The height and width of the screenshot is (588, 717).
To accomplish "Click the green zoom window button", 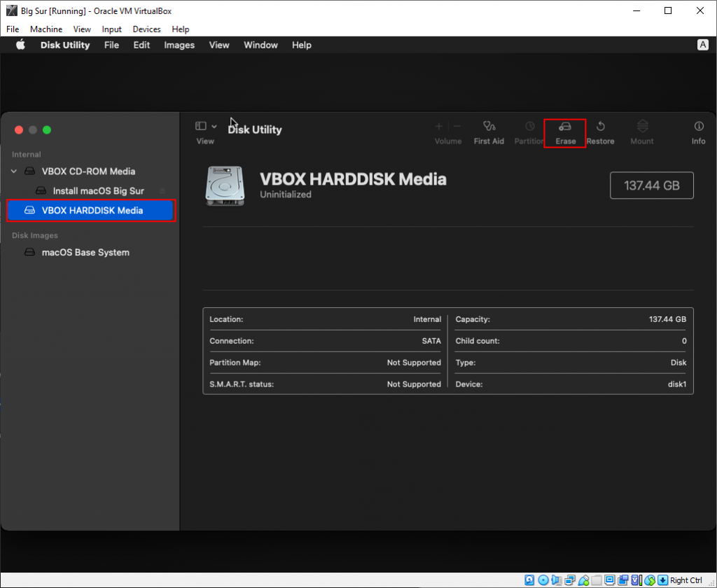I will pyautogui.click(x=47, y=130).
